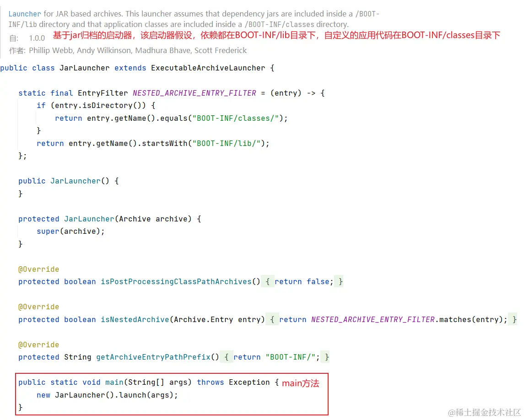Screen dimensions: 524x420
Task: Click NESTED_ARCHIVE_ENTRY_FILTER in the static final declaration
Action: [194, 93]
